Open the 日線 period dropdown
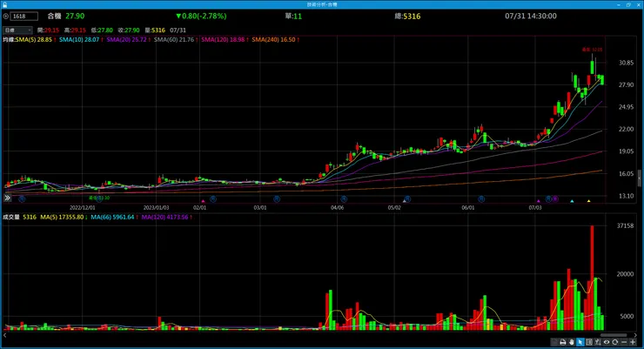The image size is (644, 349). (x=17, y=30)
